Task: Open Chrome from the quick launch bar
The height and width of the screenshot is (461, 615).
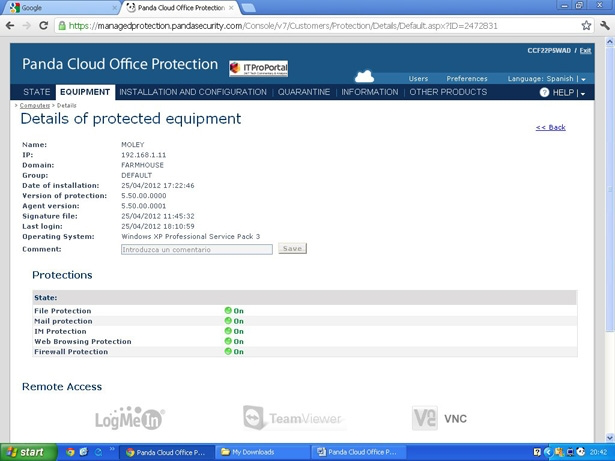Action: pyautogui.click(x=70, y=452)
